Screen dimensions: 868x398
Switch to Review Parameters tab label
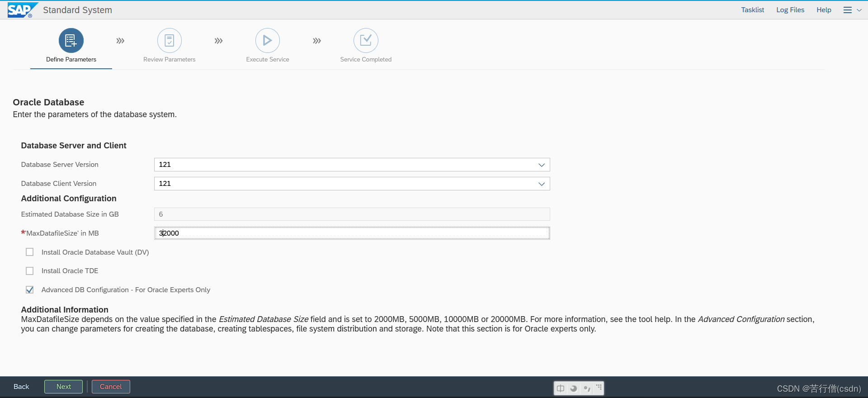click(x=170, y=59)
